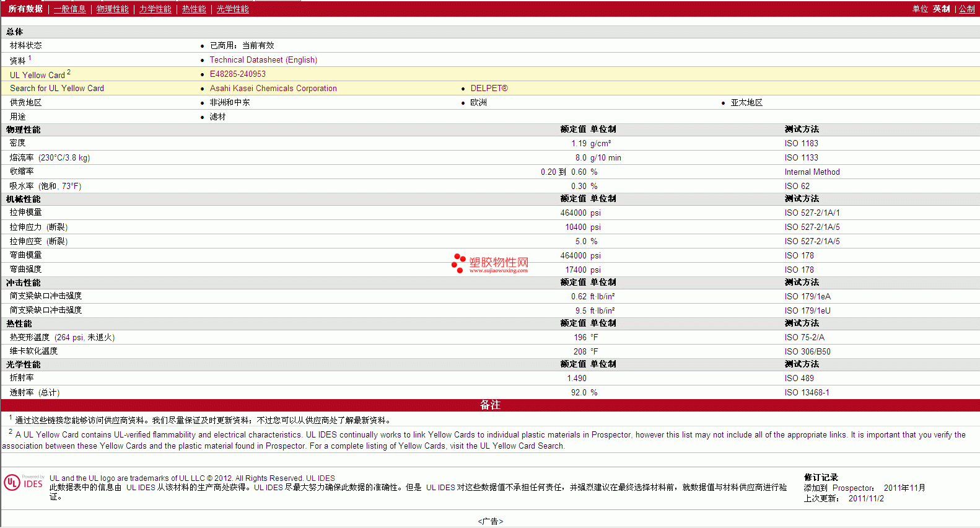Viewport: 980px width, 528px height.
Task: Click the 修订记录 heading
Action: pos(821,477)
